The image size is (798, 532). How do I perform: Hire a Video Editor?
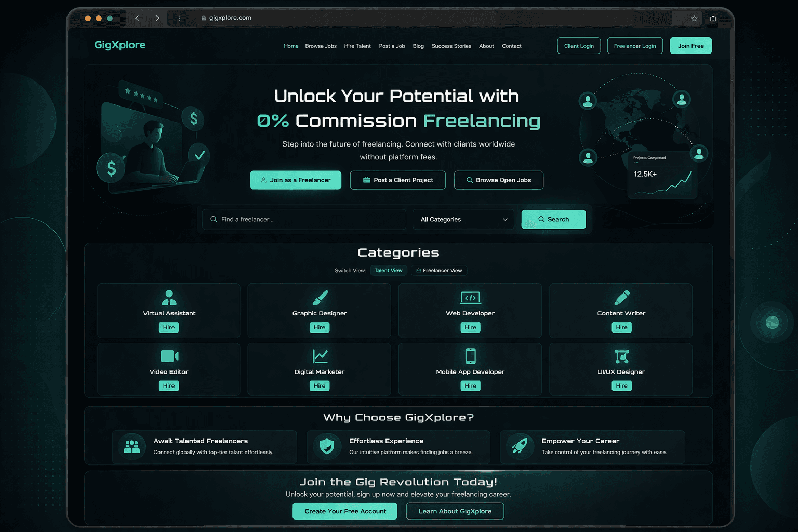169,386
